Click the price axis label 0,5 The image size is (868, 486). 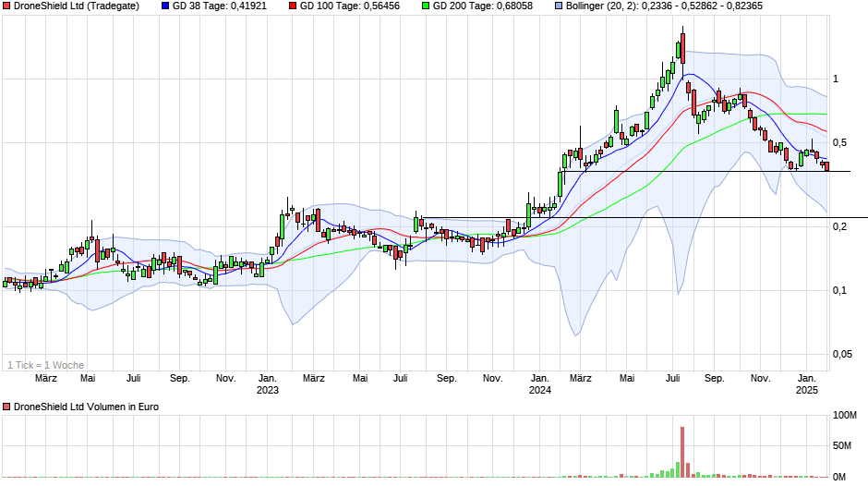[x=839, y=143]
